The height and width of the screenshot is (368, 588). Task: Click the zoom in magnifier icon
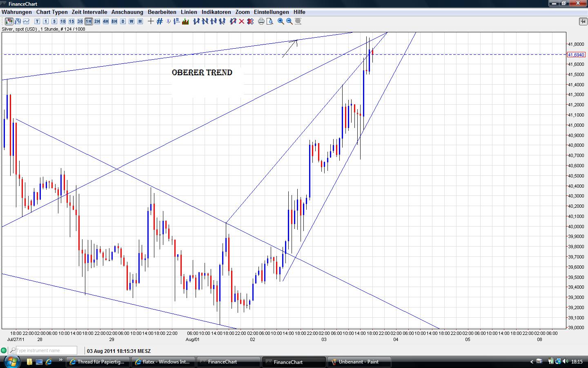pyautogui.click(x=281, y=21)
